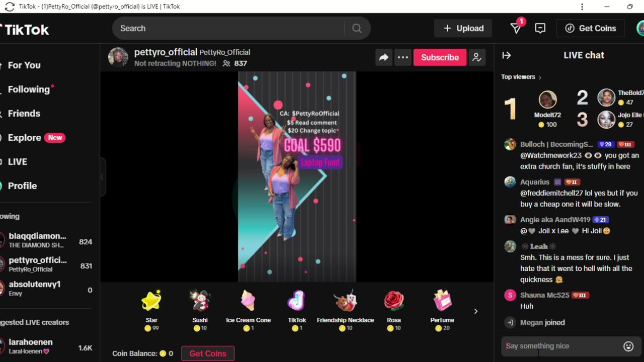Click Angie aka AandW419 chat username

[x=555, y=220]
